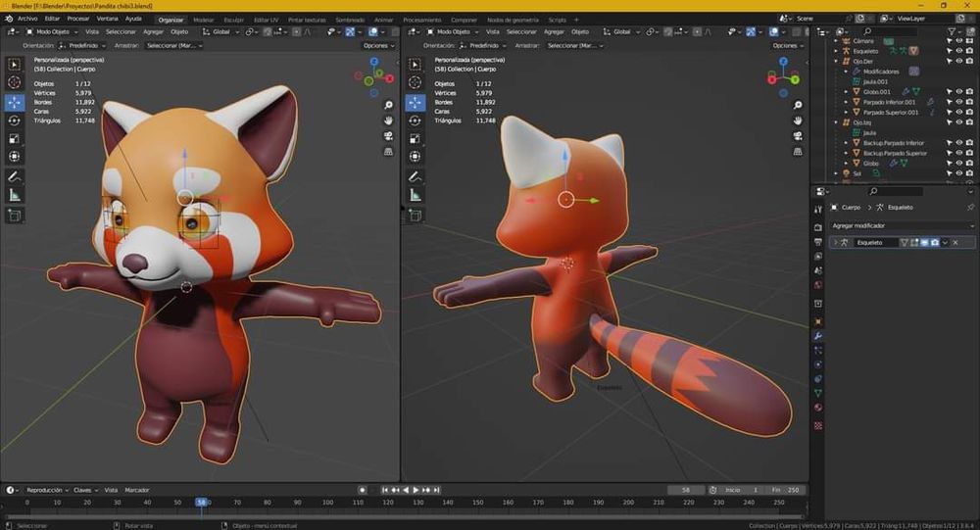Select the Scale tool in left viewport

[15, 138]
